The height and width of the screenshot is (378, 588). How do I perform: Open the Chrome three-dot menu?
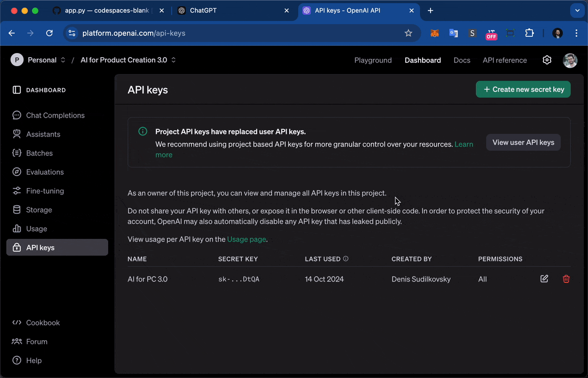[x=576, y=33]
